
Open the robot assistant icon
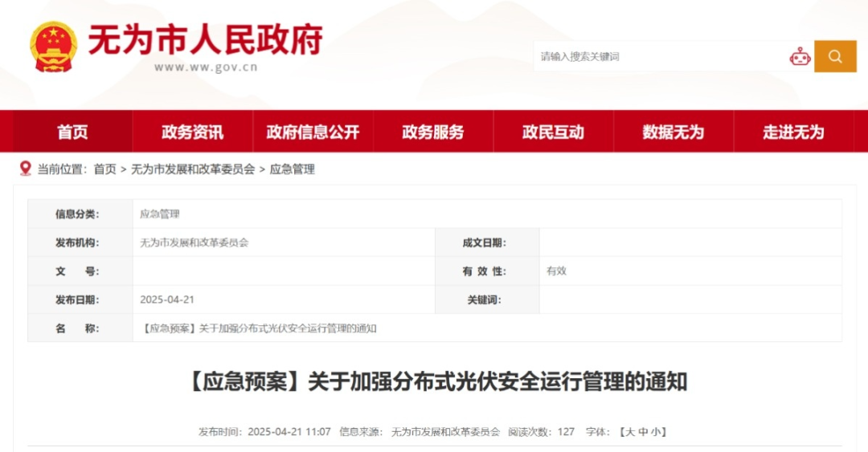(800, 56)
